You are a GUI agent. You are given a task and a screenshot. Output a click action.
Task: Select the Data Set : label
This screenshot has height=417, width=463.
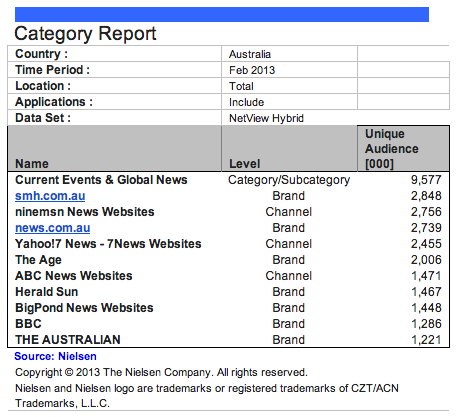click(x=43, y=118)
